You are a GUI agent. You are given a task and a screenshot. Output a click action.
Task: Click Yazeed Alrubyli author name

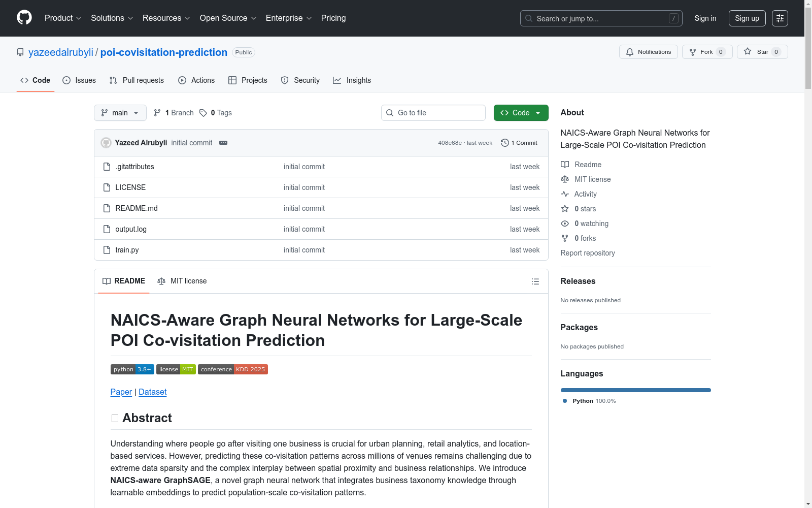(x=141, y=143)
